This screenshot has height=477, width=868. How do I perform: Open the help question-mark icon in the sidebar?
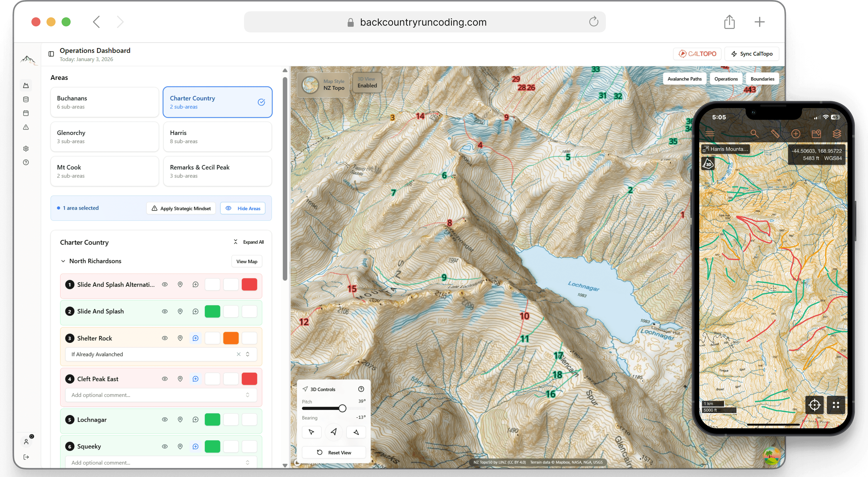click(x=26, y=162)
